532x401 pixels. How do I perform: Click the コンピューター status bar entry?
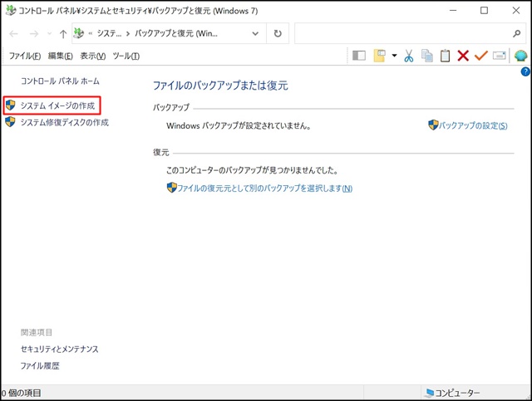click(452, 393)
